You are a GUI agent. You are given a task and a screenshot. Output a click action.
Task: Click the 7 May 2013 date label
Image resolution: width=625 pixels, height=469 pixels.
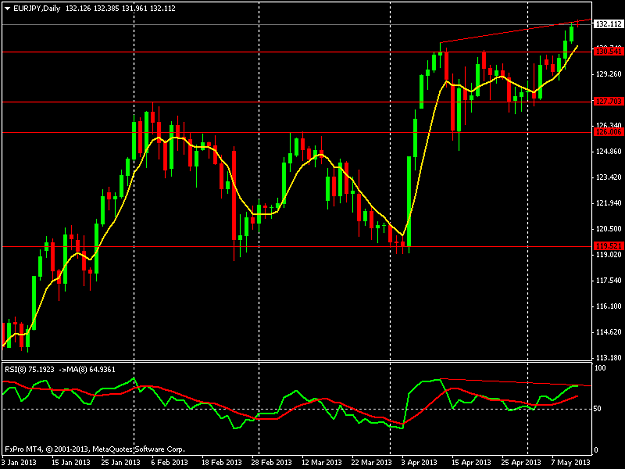point(571,462)
